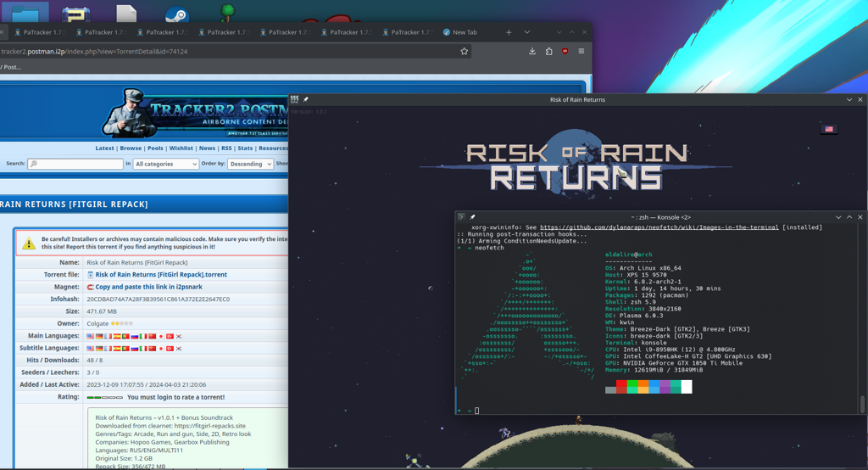Open the Steam desktop icon
Viewport: 868px width, 470px height.
177,14
